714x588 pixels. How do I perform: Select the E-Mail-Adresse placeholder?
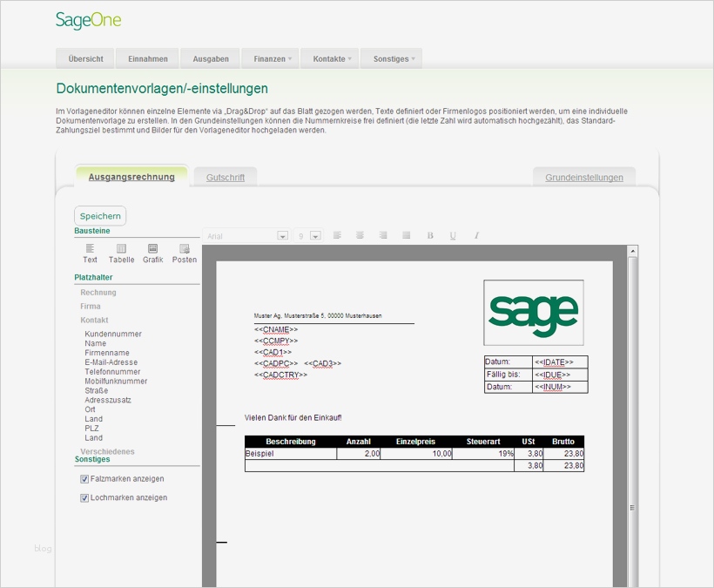pos(111,362)
